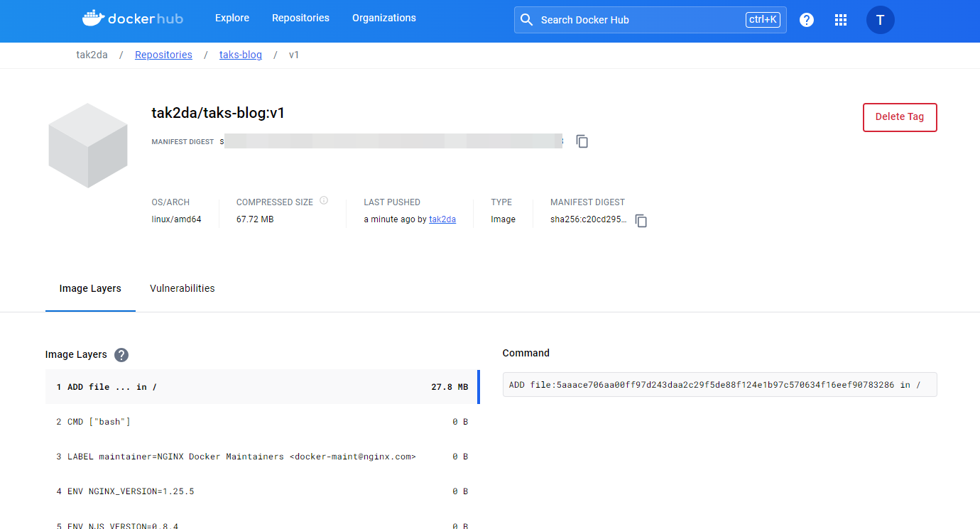Viewport: 980px width, 529px height.
Task: Select layer 2 CMD ["bash"] row
Action: click(x=262, y=422)
